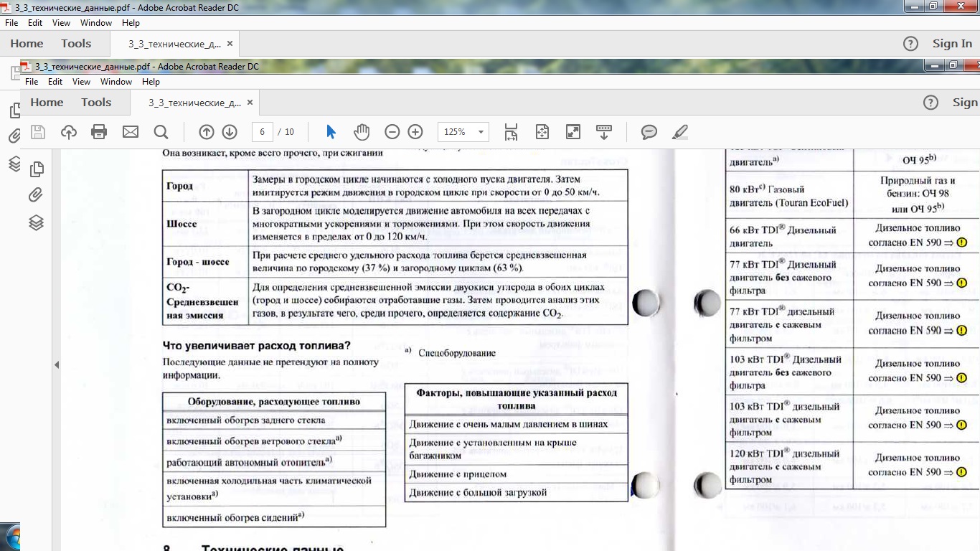Open the Find text magnifier tool
Viewport: 980px width, 551px height.
click(x=161, y=132)
